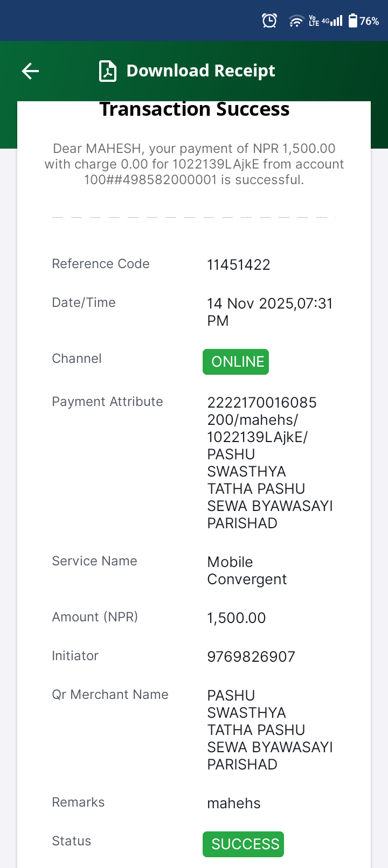Tap the green SUCCESS status badge

pyautogui.click(x=243, y=844)
